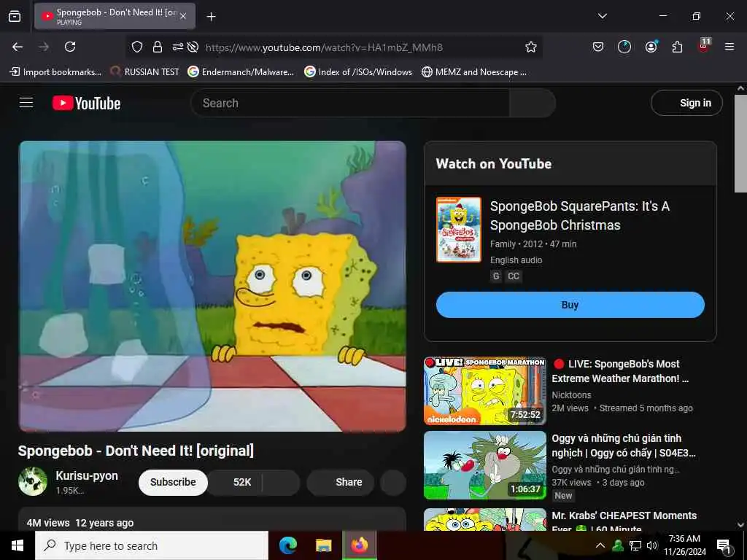This screenshot has height=560, width=747.
Task: Dislike the video beside 52K
Action: coord(281,482)
